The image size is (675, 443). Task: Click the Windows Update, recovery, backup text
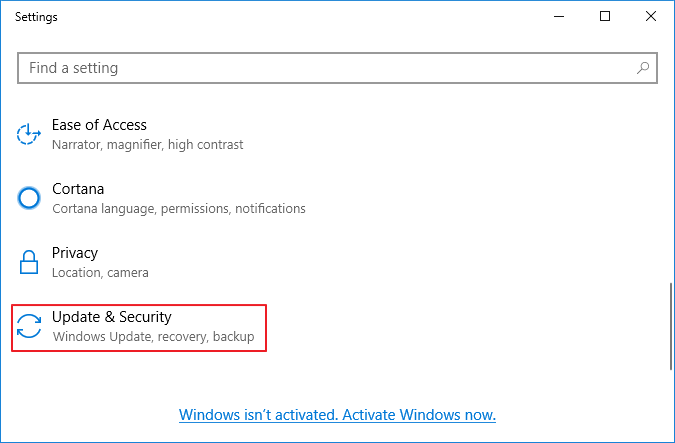click(153, 337)
